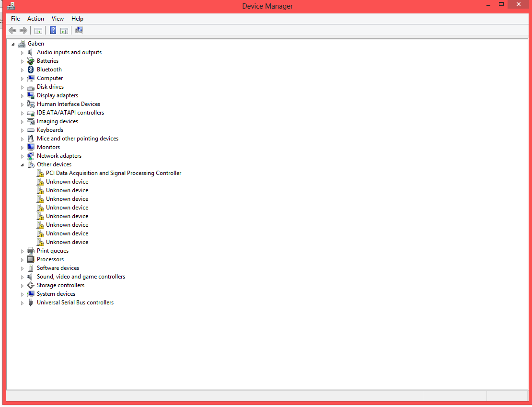Viewport: 532px width, 407px height.
Task: Select the Gaben computer root icon
Action: pos(22,44)
